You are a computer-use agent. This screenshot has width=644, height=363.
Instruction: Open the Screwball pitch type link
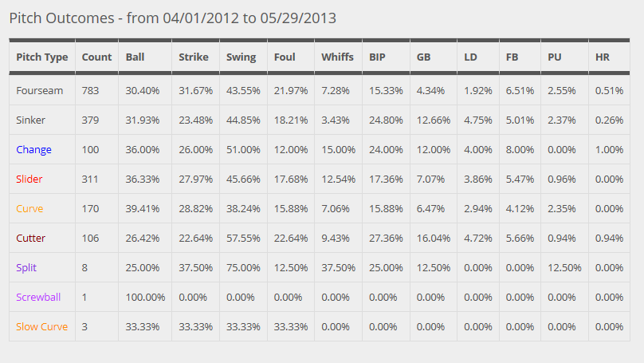click(x=38, y=298)
